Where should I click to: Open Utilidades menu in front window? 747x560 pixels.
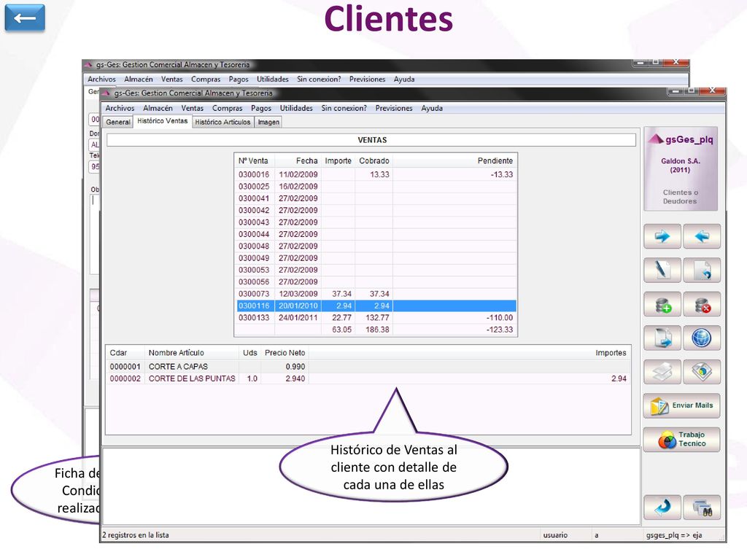click(x=296, y=108)
